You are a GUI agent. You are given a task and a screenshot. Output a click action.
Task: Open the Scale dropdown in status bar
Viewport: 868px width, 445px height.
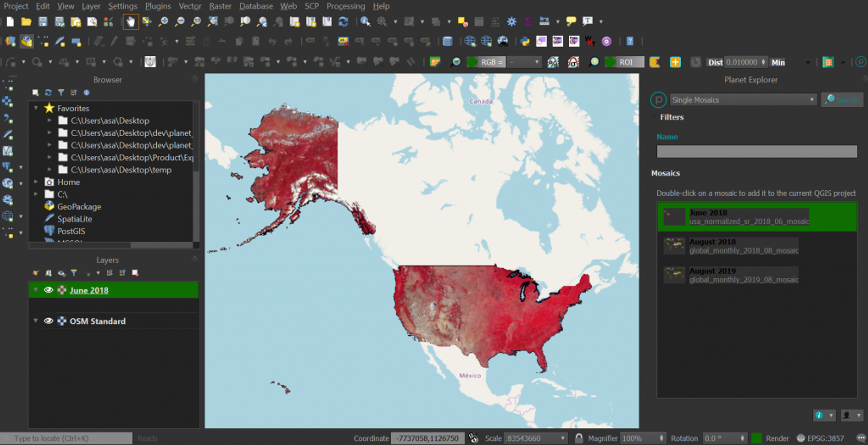coord(563,438)
